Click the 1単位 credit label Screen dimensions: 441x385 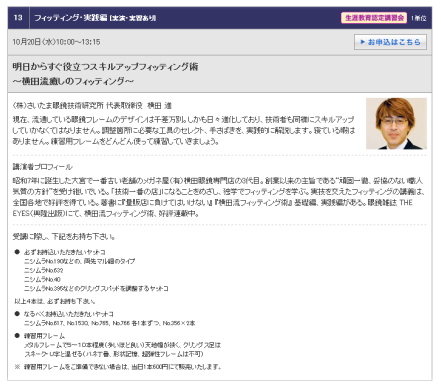pyautogui.click(x=418, y=18)
